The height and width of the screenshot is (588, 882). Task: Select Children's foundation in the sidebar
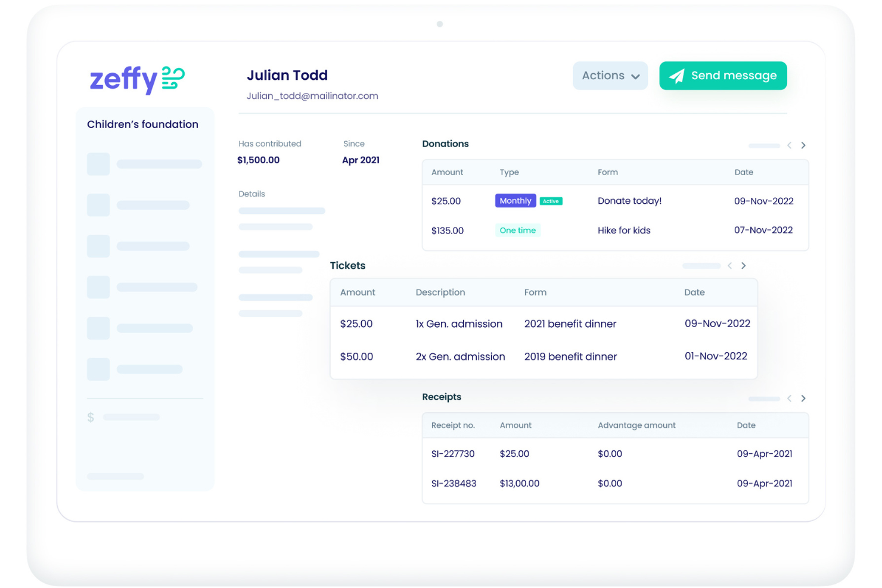pyautogui.click(x=142, y=124)
